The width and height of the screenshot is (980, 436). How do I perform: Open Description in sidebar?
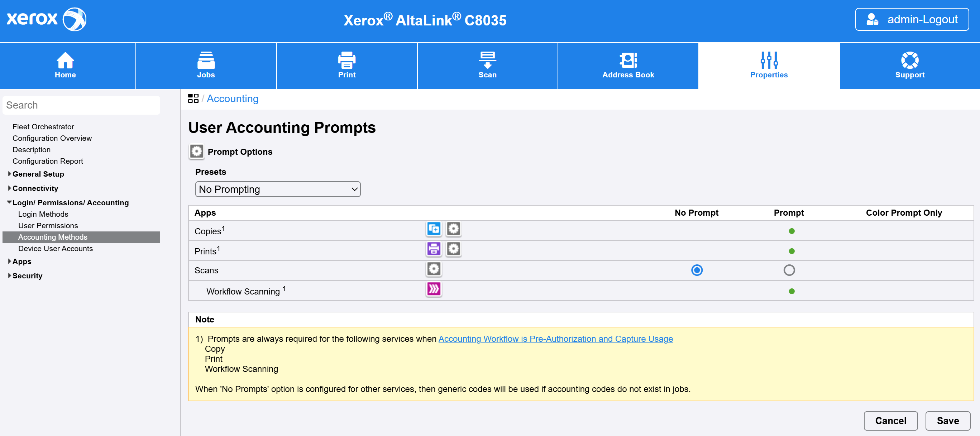(32, 150)
